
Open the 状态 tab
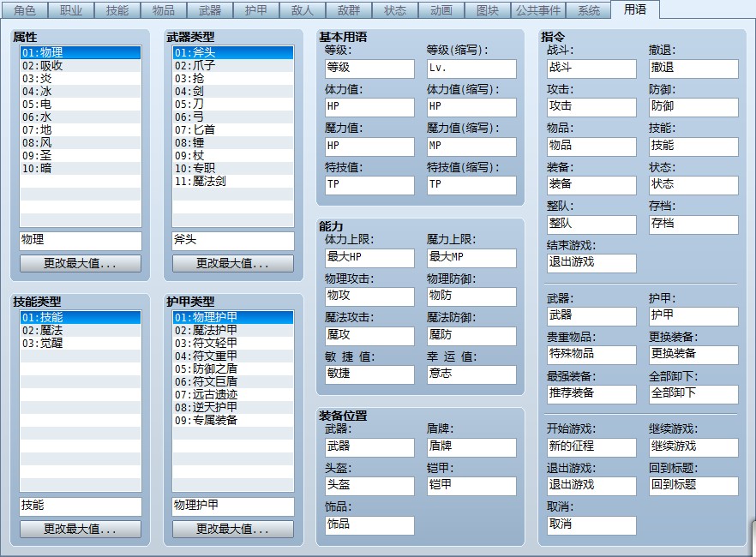point(395,10)
